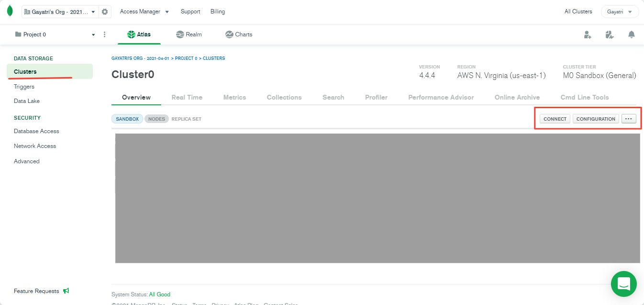The height and width of the screenshot is (305, 644).
Task: Click the MongoDB leaf logo
Action: [10, 11]
